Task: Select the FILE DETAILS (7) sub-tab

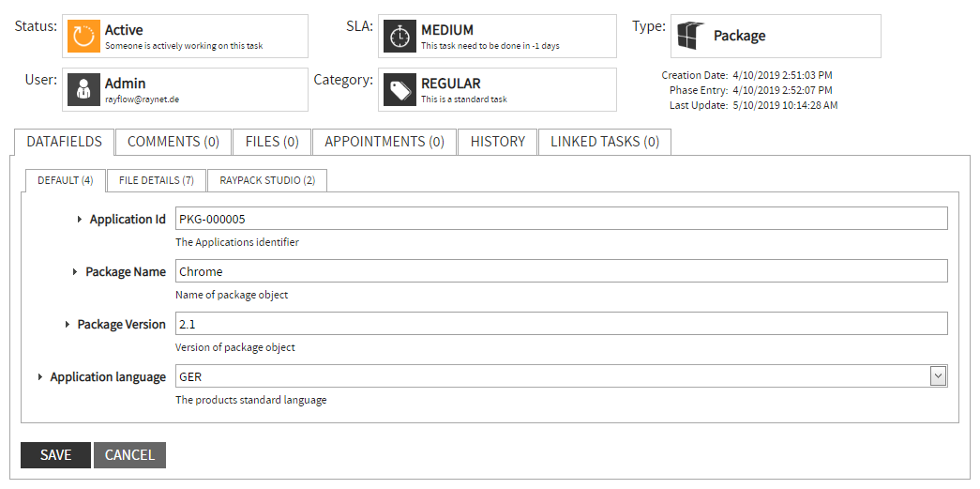Action: (157, 181)
